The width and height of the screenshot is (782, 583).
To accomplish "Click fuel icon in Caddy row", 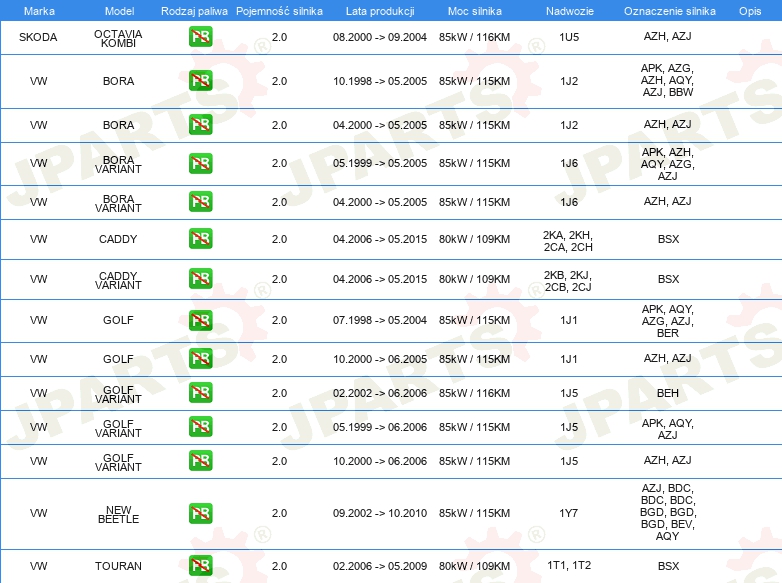I will 200,238.
